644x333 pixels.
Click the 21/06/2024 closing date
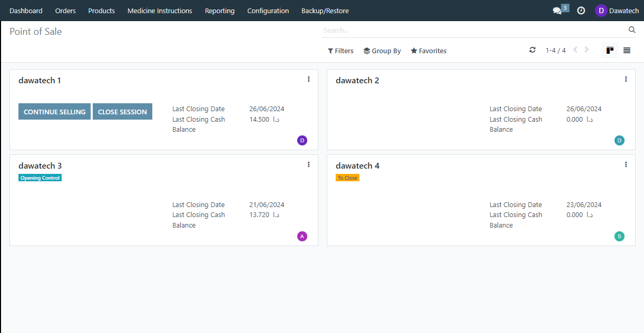tap(267, 204)
